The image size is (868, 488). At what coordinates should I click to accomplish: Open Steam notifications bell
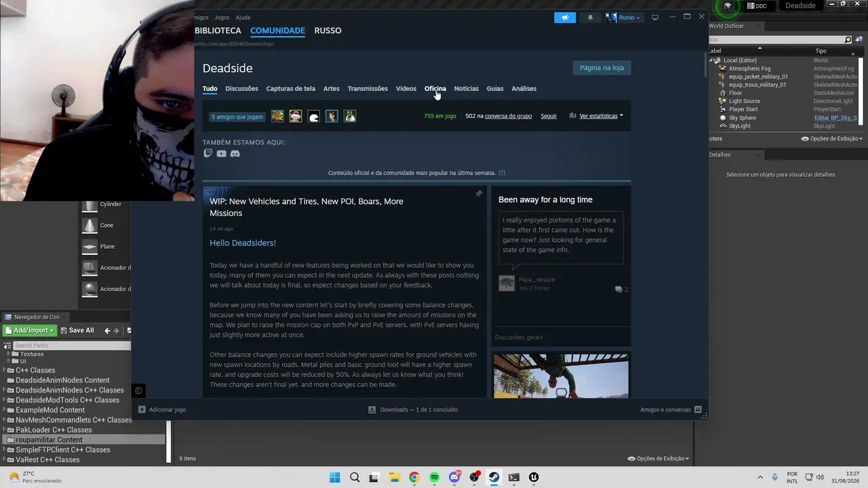point(590,18)
